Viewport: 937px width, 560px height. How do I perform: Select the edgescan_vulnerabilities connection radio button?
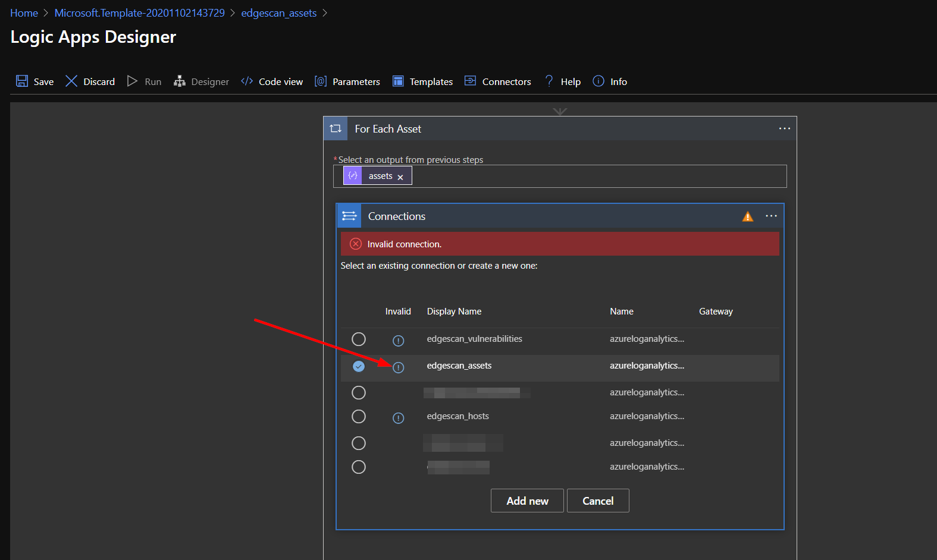pos(359,339)
